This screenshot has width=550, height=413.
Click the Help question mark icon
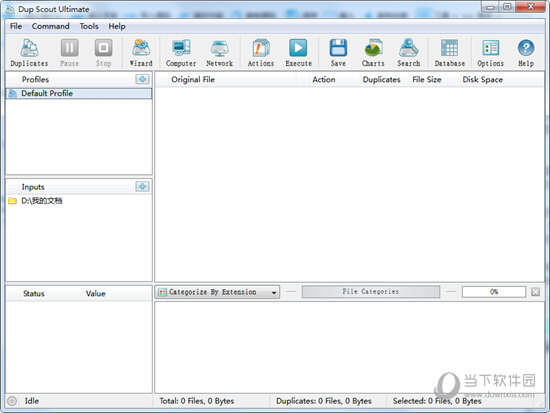click(x=526, y=53)
